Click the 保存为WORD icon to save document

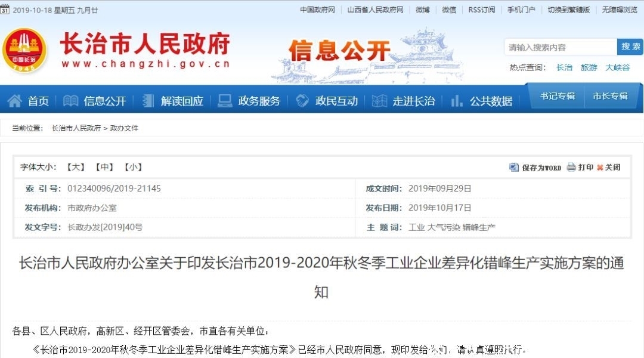[x=513, y=168]
